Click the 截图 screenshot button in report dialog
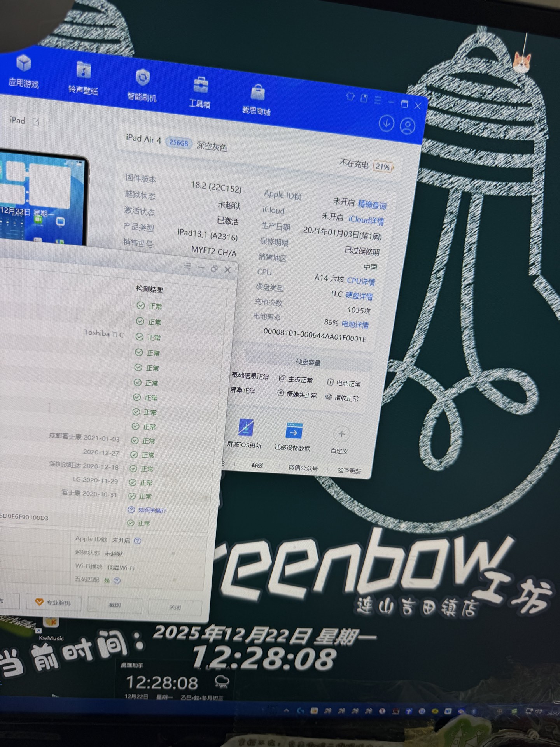This screenshot has height=747, width=560. pyautogui.click(x=115, y=605)
